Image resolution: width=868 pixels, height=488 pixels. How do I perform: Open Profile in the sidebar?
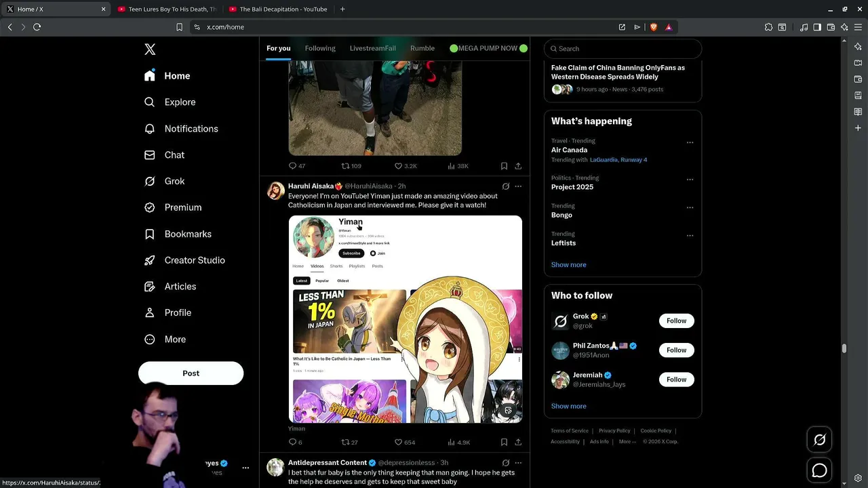pos(168,312)
